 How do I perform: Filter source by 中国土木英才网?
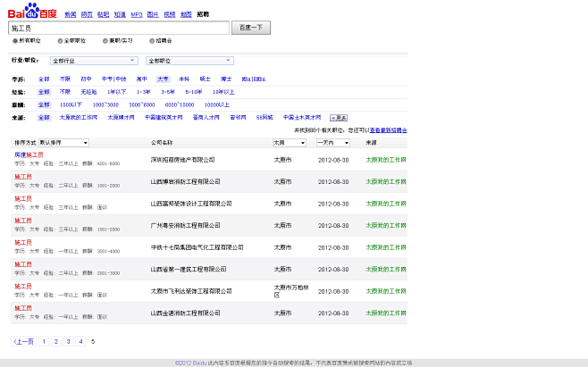coord(302,118)
